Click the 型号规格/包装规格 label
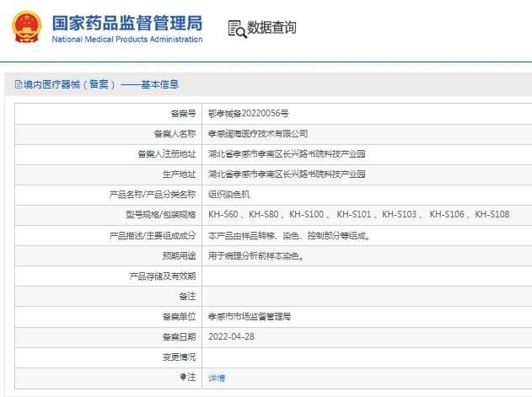 tap(161, 215)
